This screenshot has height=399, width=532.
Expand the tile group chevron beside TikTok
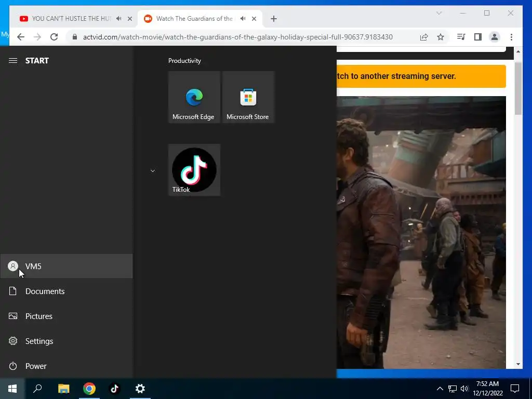(x=153, y=170)
